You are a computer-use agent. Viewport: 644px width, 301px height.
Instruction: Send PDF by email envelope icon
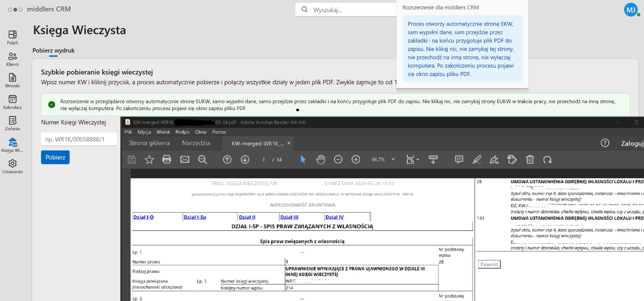(x=185, y=160)
